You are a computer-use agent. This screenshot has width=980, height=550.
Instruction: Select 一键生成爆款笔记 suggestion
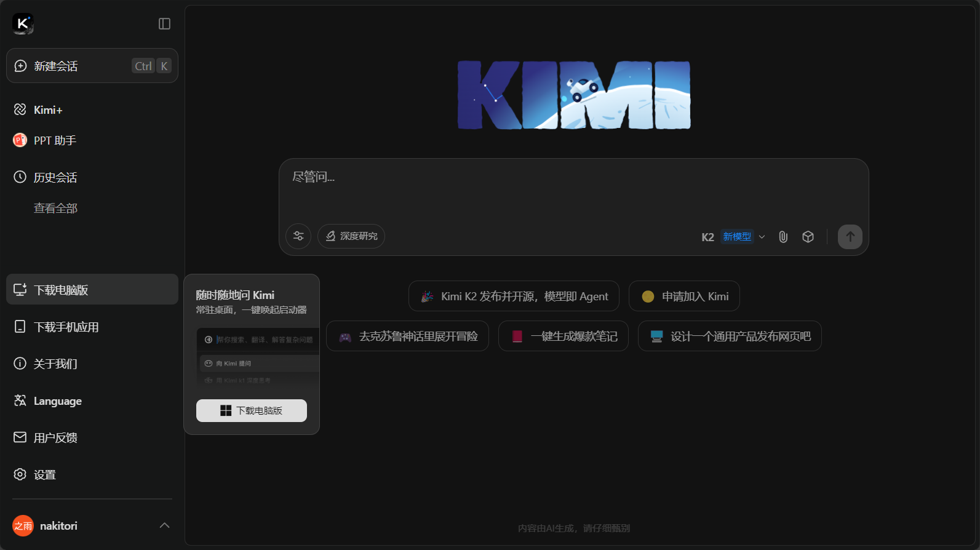563,336
